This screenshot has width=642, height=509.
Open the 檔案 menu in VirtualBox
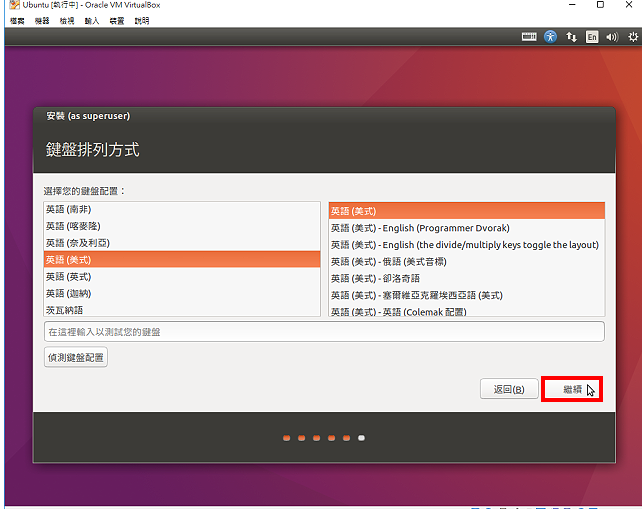[x=17, y=21]
